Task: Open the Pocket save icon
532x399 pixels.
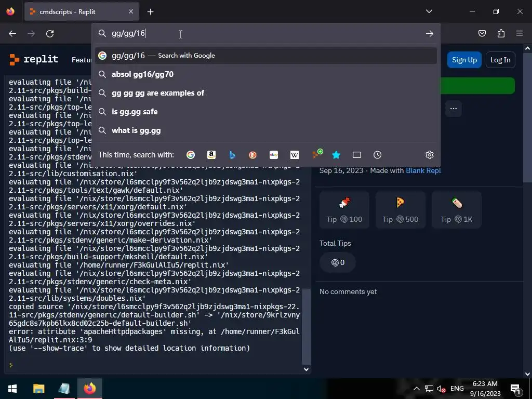Action: click(482, 33)
